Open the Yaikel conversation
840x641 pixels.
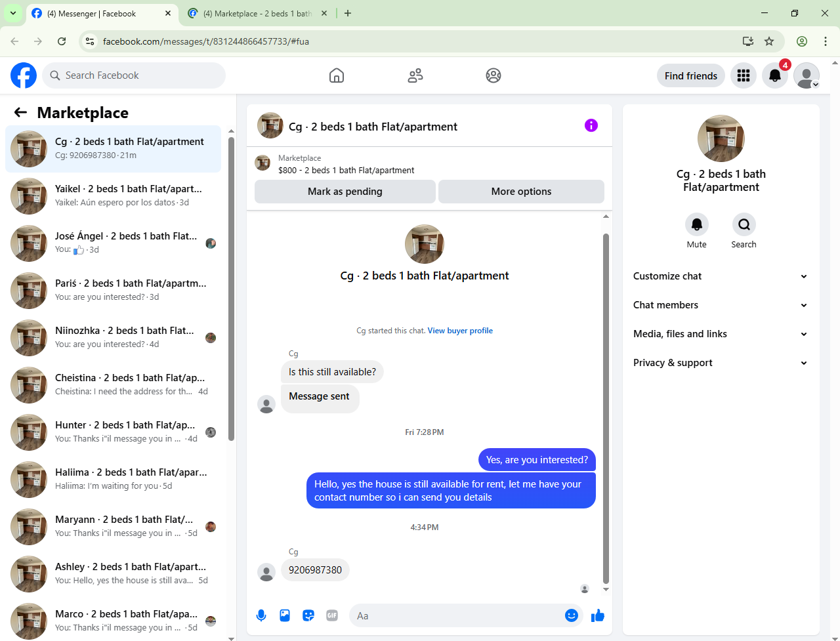113,196
